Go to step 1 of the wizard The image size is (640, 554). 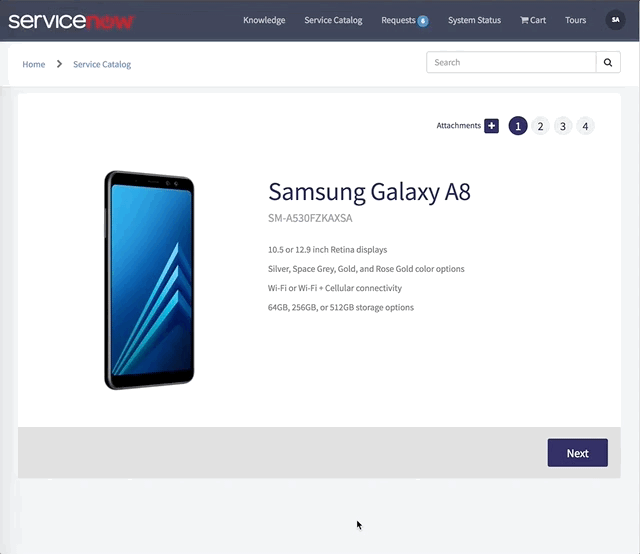(518, 126)
